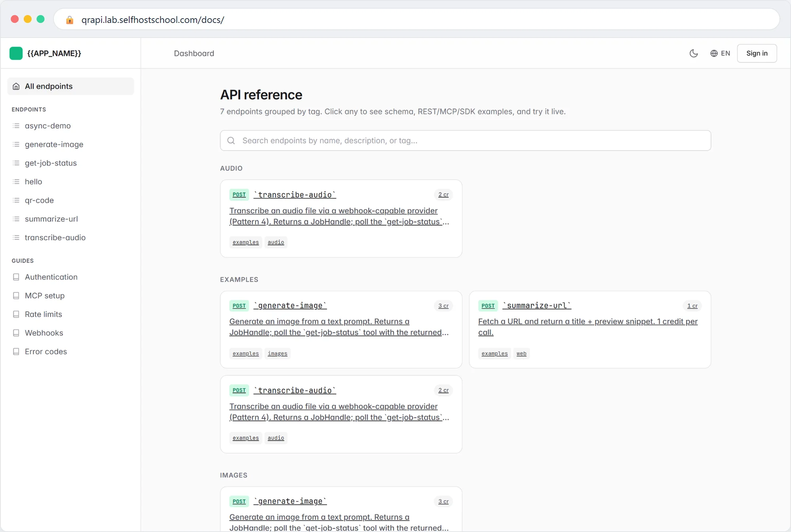791x532 pixels.
Task: Click list icon next to hello
Action: coord(16,181)
